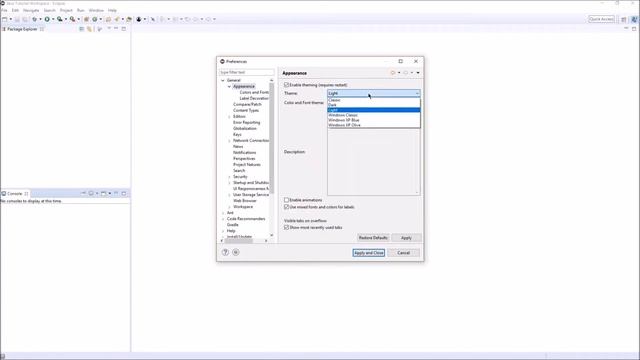Open Preferences help question-mark icon
The height and width of the screenshot is (360, 640).
(225, 252)
